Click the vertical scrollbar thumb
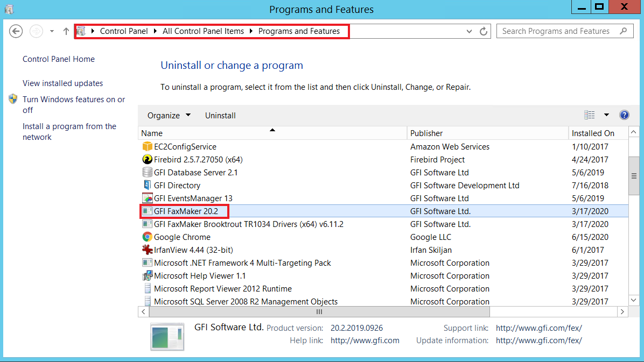This screenshot has width=644, height=362. [x=634, y=176]
